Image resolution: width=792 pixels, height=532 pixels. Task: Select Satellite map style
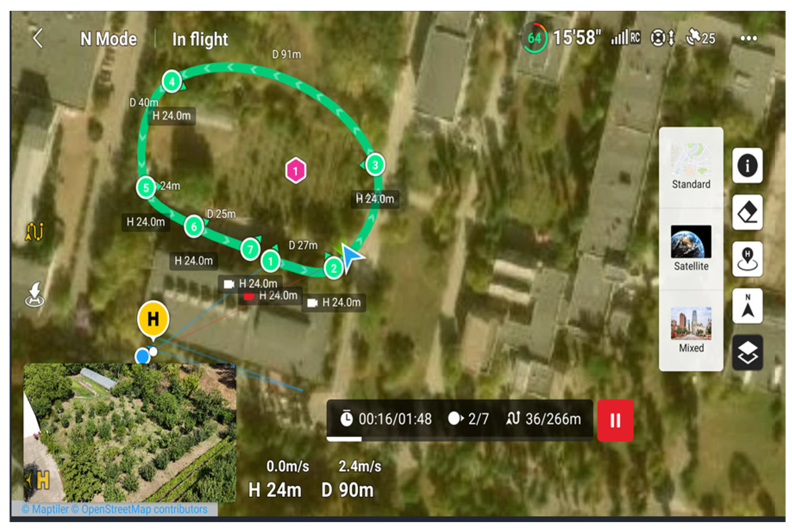[691, 249]
